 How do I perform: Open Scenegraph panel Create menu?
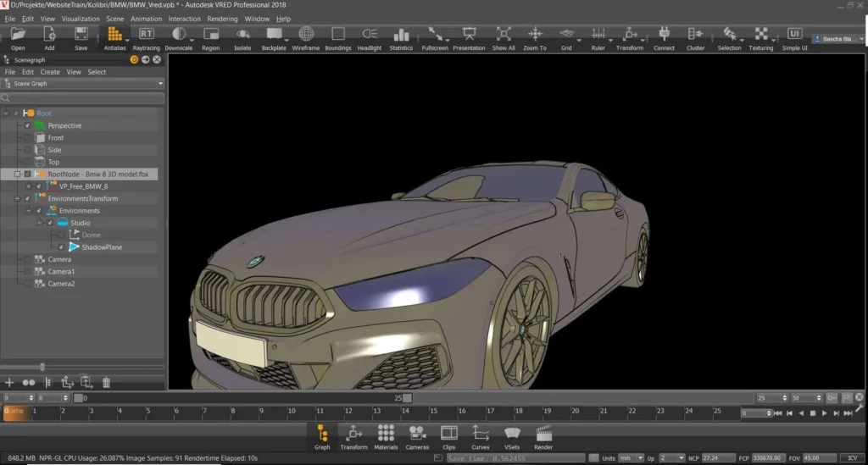(50, 72)
